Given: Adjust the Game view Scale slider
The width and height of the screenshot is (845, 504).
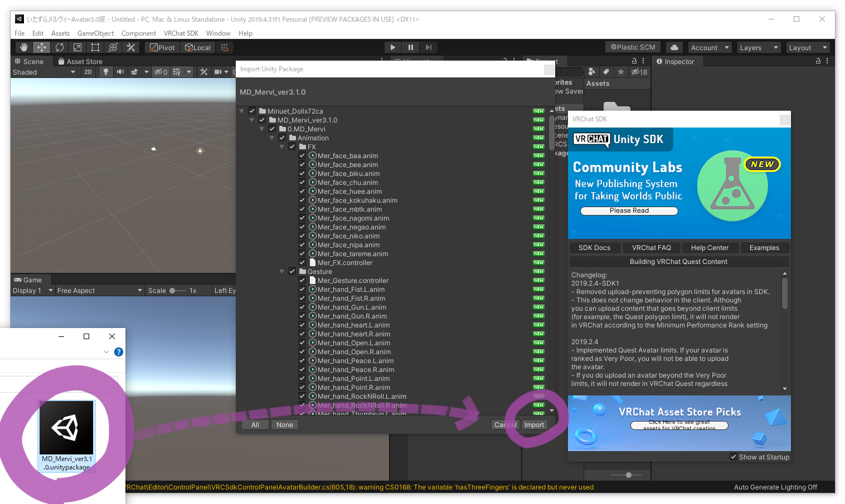Looking at the screenshot, I should point(177,290).
